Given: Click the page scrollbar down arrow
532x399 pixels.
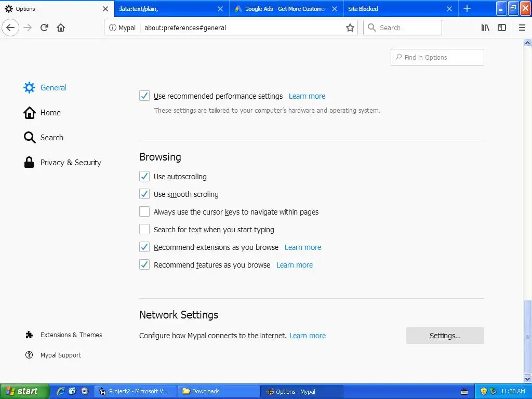Looking at the screenshot, I should click(527, 379).
